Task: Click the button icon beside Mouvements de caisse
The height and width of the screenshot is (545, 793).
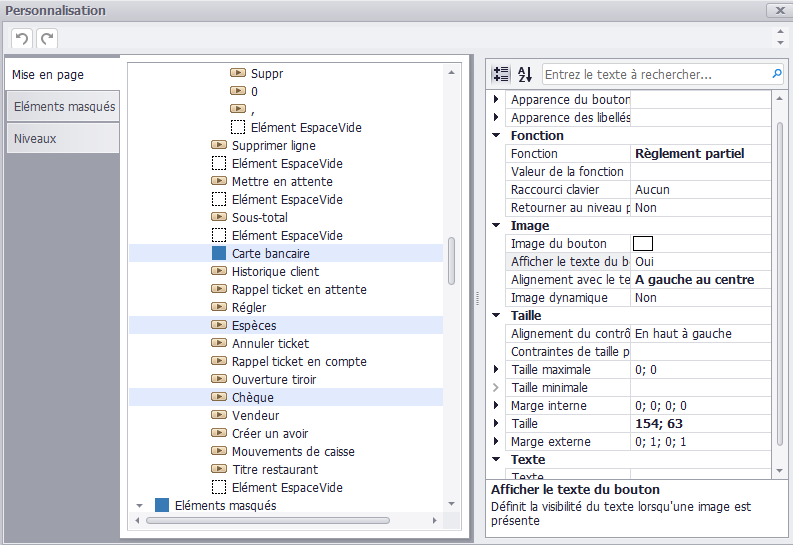Action: pos(218,451)
